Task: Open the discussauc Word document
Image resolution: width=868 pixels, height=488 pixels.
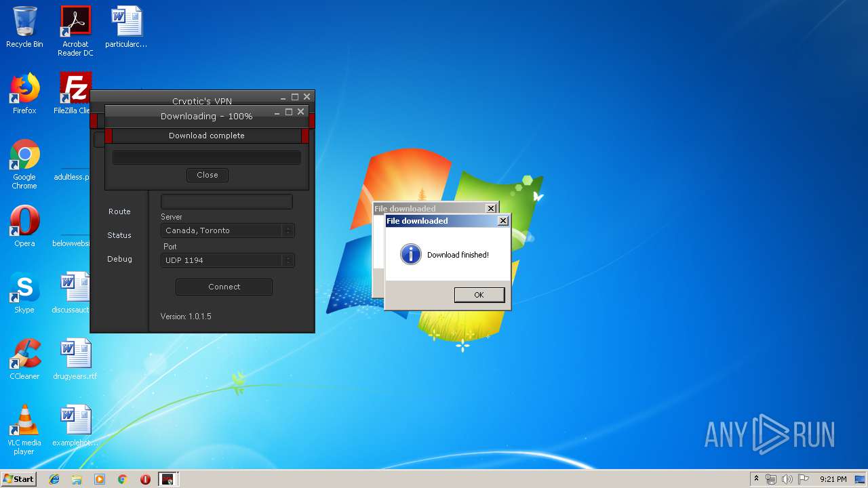Action: pyautogui.click(x=73, y=293)
